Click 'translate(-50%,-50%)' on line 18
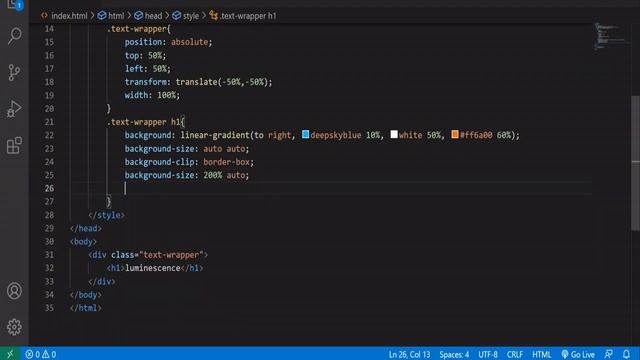 222,82
